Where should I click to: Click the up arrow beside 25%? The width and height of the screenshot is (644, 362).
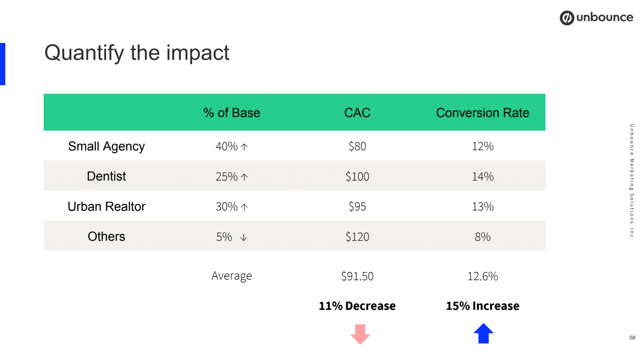coord(244,177)
